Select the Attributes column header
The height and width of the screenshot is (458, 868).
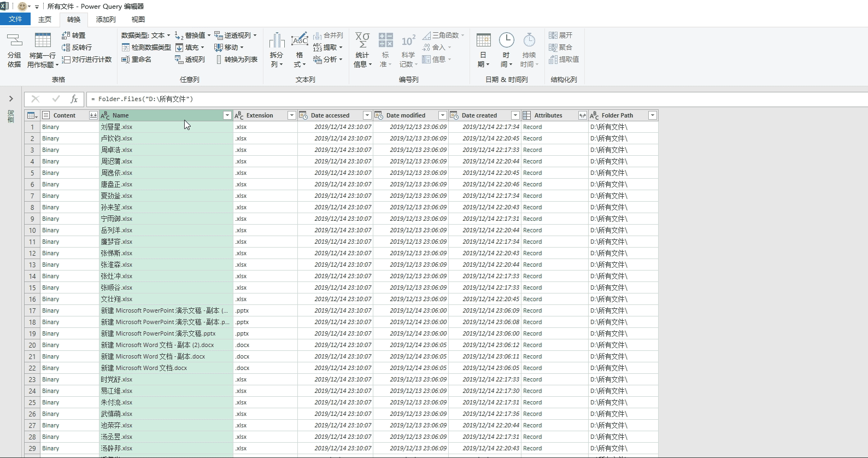[555, 115]
